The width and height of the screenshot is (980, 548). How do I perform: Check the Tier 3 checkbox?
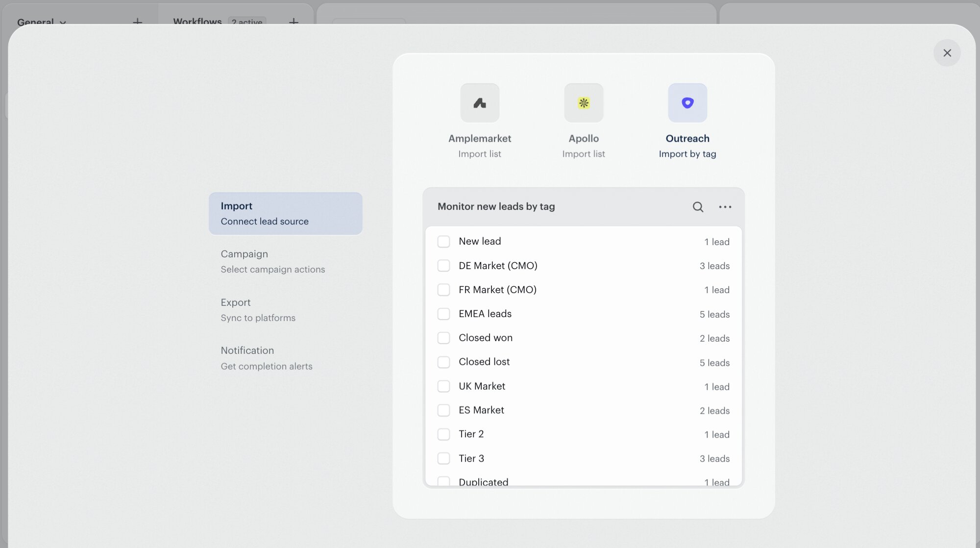pyautogui.click(x=443, y=458)
